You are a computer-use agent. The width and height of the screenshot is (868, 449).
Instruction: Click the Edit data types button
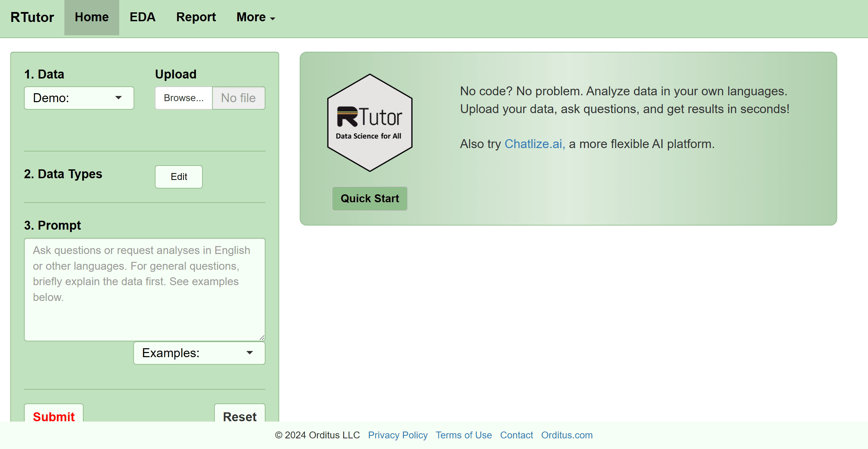click(x=178, y=177)
